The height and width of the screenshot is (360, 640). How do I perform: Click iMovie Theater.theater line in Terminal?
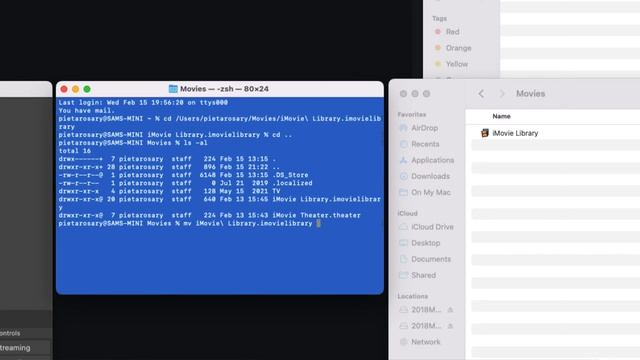point(209,216)
